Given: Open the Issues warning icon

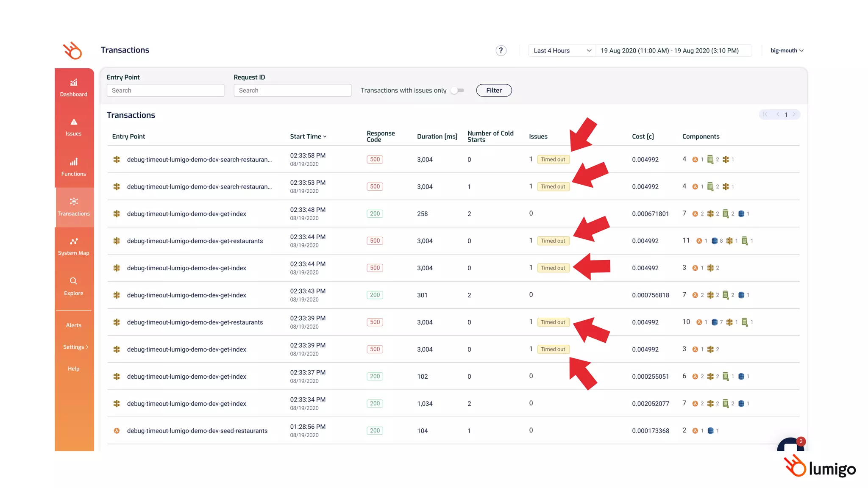Looking at the screenshot, I should [x=74, y=122].
